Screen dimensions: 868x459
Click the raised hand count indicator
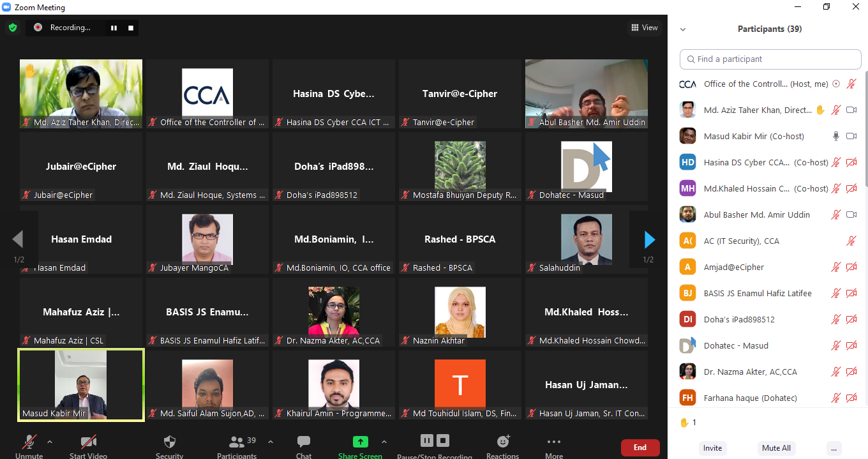(x=688, y=422)
